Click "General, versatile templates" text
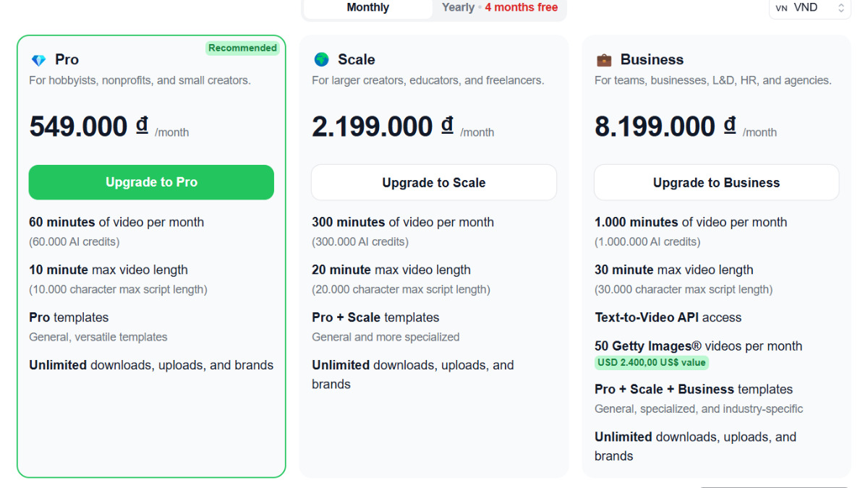Viewport: 868px width, 488px height. pyautogui.click(x=98, y=337)
